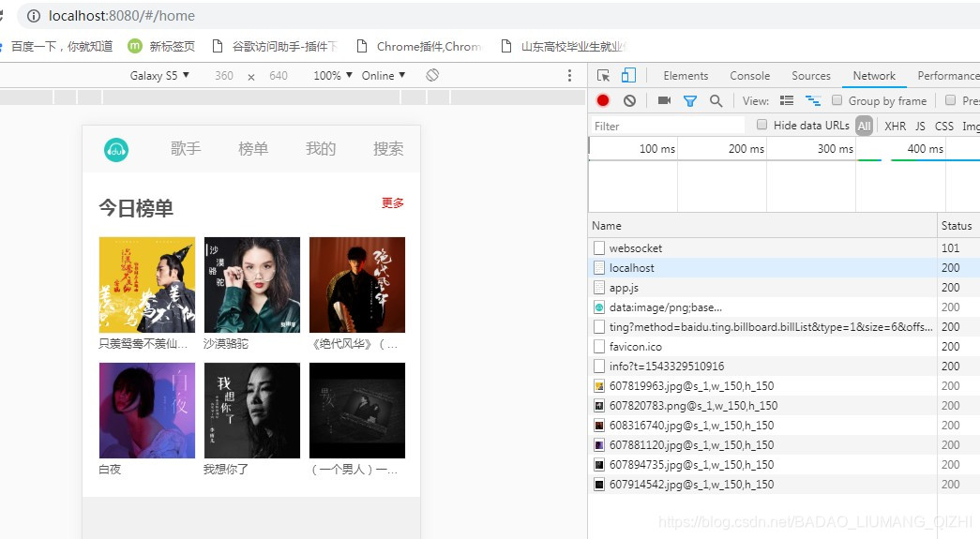This screenshot has height=539, width=980.
Task: Toggle the overview waterfall view icon
Action: click(x=812, y=100)
